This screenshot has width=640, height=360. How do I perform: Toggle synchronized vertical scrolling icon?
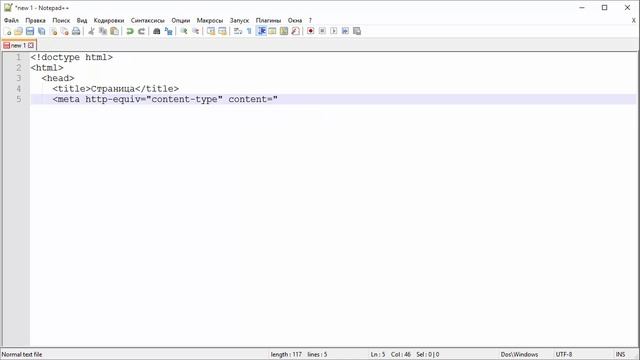211,31
